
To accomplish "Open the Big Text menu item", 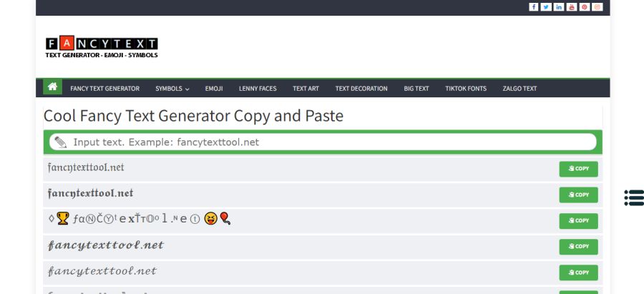I will [416, 88].
